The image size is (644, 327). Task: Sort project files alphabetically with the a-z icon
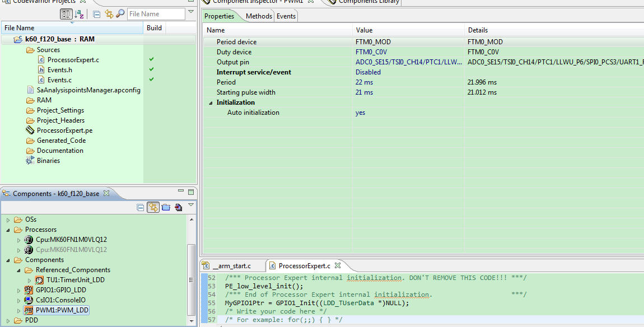coord(80,14)
